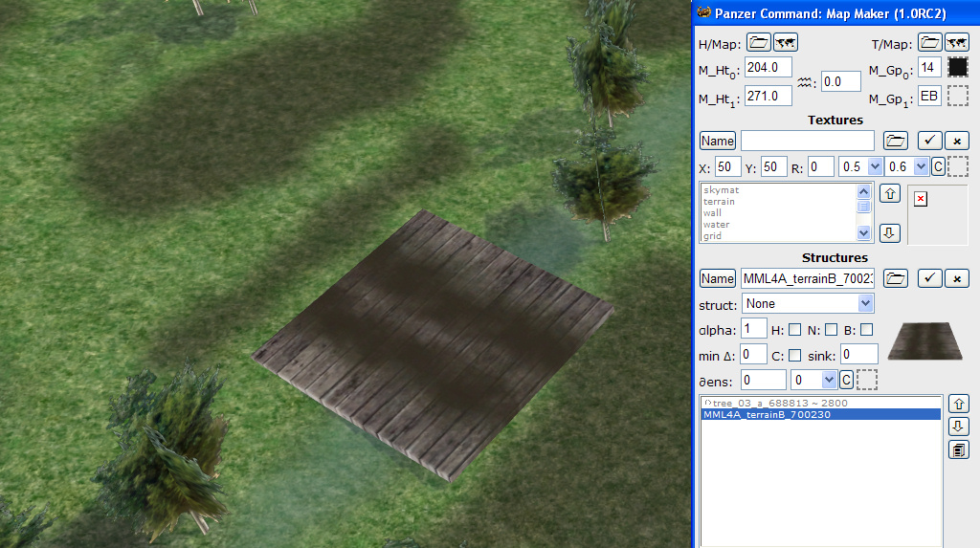Screen dimensions: 980x548
Task: Click the M_Gp0 field showing 14
Action: point(929,67)
